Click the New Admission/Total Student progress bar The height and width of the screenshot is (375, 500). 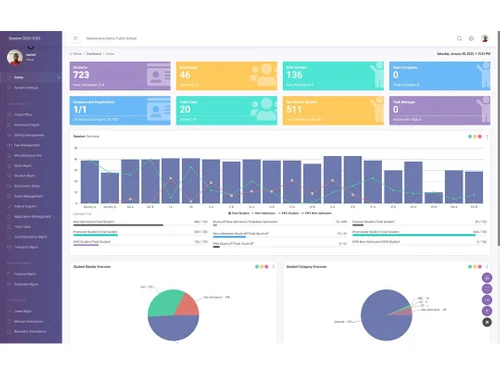(140, 225)
